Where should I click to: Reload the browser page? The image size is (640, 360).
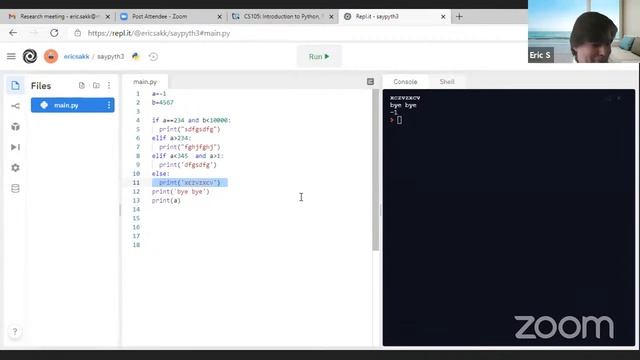54,33
